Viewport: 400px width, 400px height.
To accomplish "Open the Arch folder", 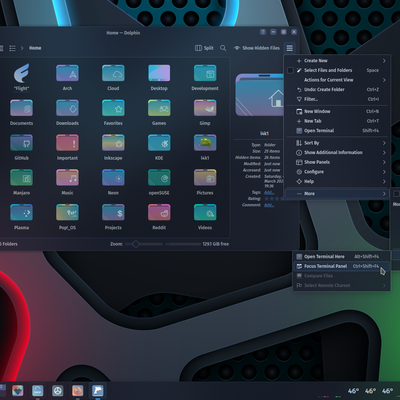I will point(67,77).
